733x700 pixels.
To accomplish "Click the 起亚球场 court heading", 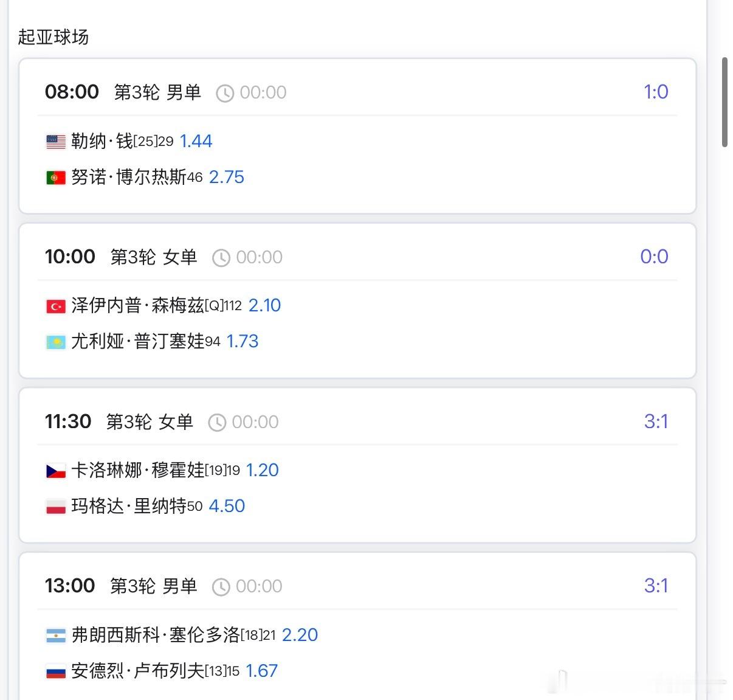I will pyautogui.click(x=53, y=37).
